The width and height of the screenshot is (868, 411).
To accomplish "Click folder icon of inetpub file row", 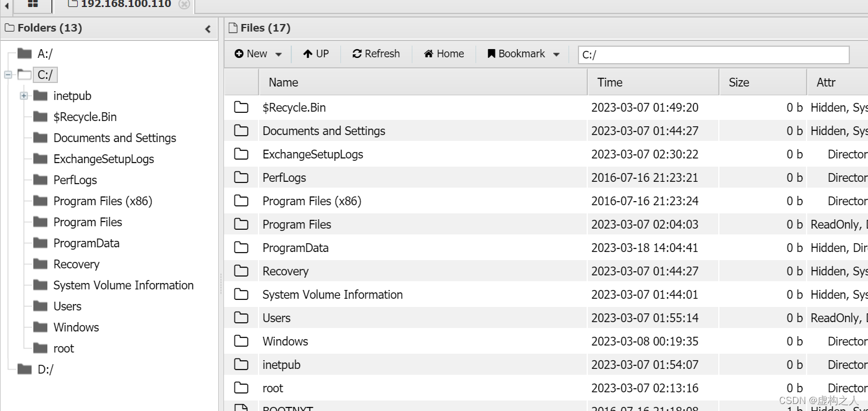I will click(241, 364).
